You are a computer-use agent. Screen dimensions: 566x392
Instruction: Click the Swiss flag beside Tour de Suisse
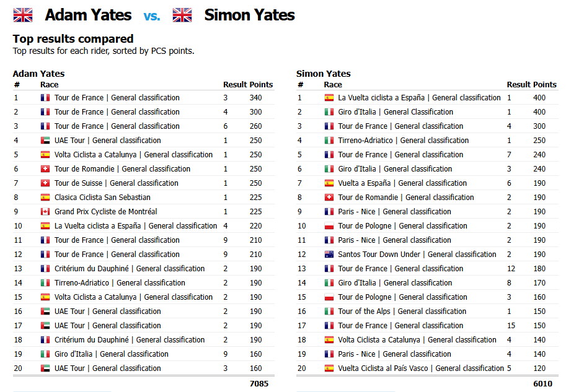(x=43, y=183)
